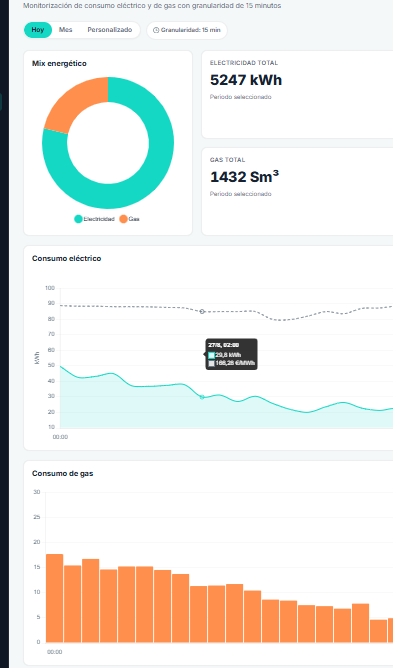Toggle Electricidad in the donut chart legend
393x668 pixels.
pos(95,219)
